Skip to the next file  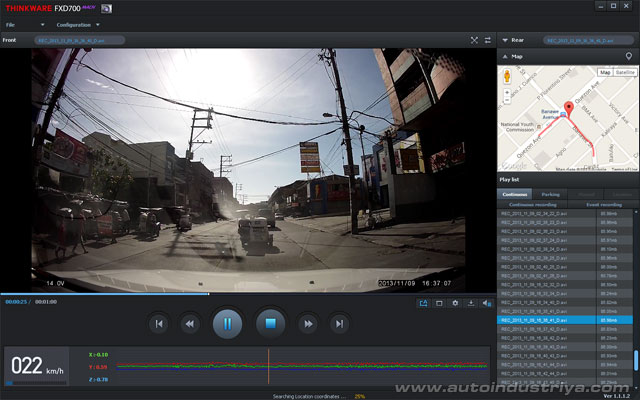pyautogui.click(x=339, y=324)
